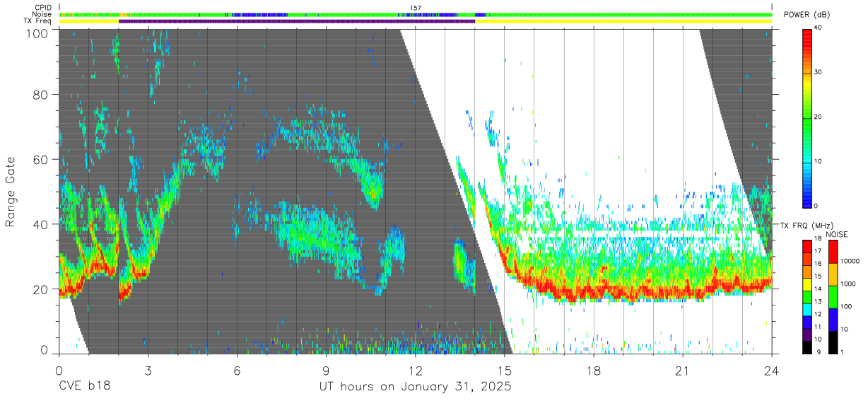868x401 pixels.
Task: Click the Noise row label
Action: 42,14
